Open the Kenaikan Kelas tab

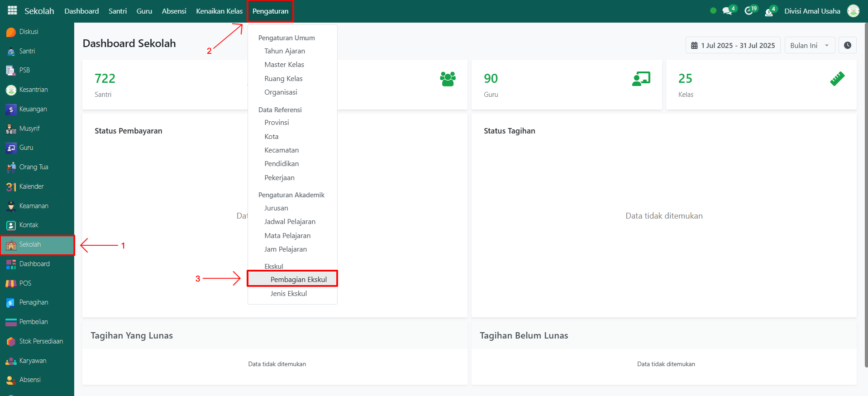pos(219,11)
